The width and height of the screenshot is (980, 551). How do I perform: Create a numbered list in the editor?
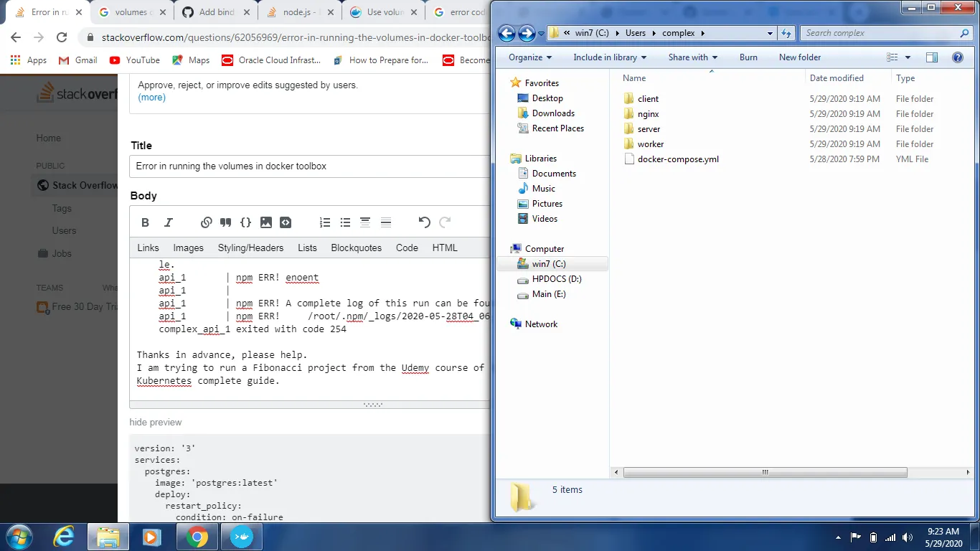(325, 222)
